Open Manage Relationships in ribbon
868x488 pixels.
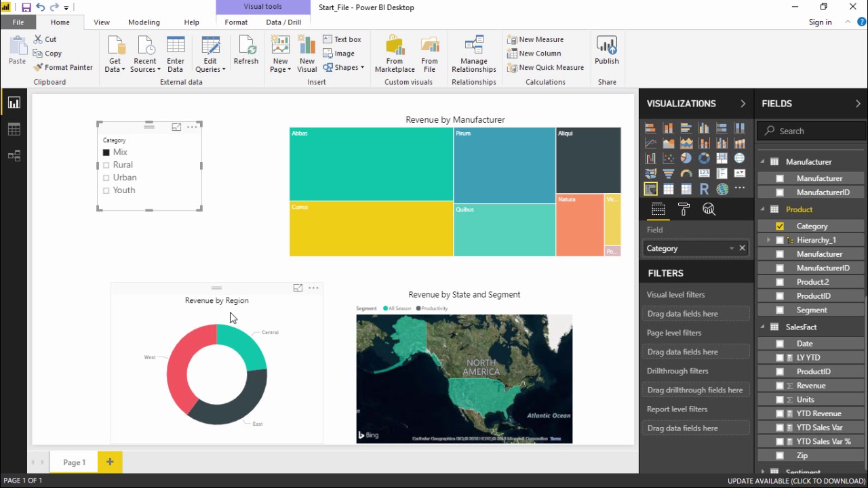point(474,54)
